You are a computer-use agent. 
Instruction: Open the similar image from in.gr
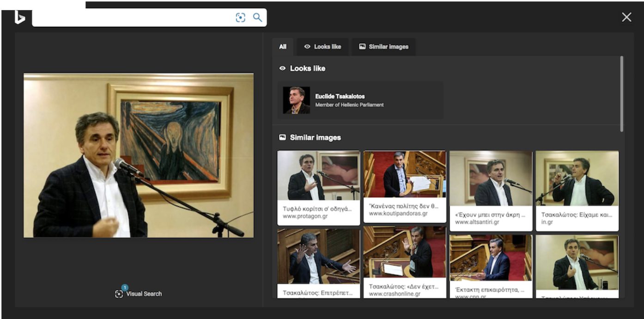click(x=577, y=178)
